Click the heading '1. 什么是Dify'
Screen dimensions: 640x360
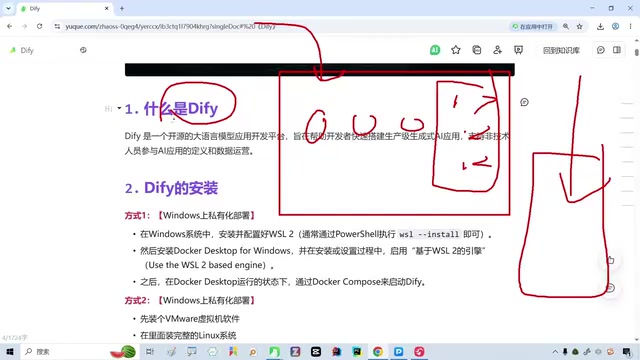pyautogui.click(x=171, y=109)
